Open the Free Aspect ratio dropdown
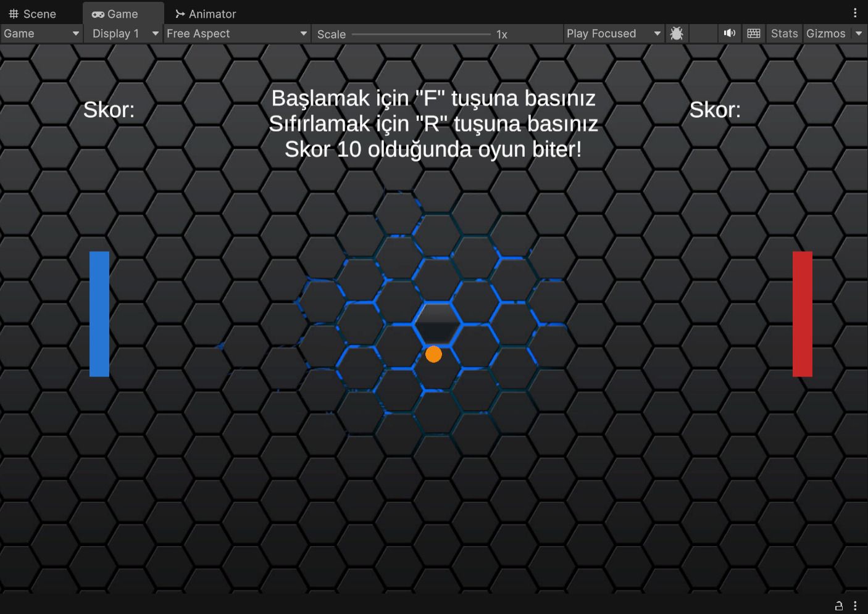The height and width of the screenshot is (614, 868). [x=236, y=33]
